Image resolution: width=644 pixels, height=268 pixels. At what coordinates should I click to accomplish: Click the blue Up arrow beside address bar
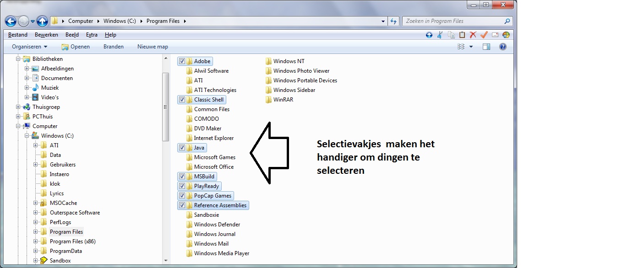pyautogui.click(x=42, y=21)
